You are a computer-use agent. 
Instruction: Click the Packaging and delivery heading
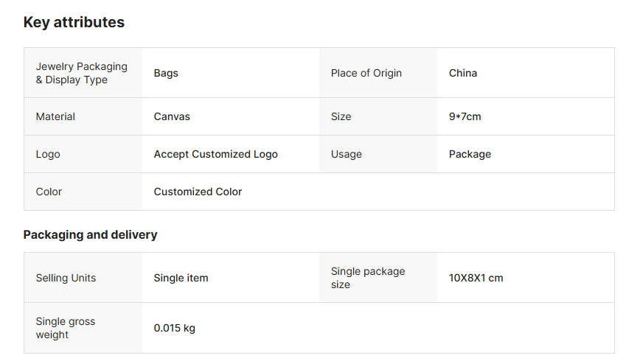tap(90, 234)
